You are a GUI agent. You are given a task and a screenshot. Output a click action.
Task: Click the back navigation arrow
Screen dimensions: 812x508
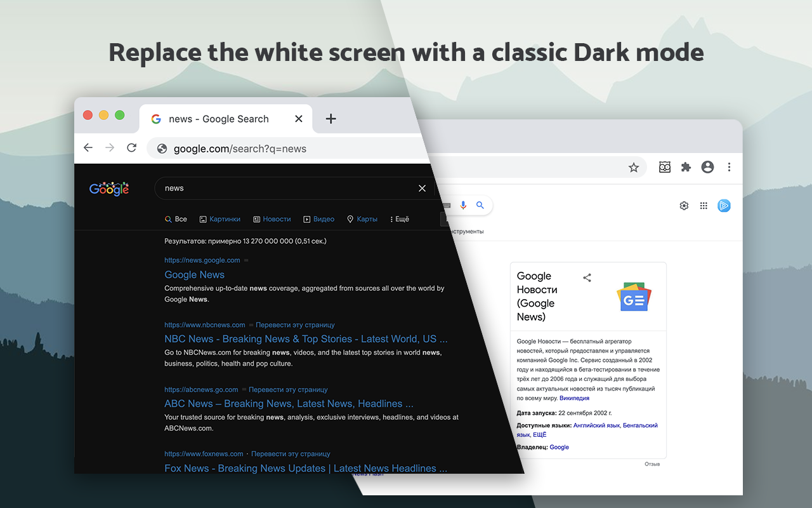coord(88,147)
